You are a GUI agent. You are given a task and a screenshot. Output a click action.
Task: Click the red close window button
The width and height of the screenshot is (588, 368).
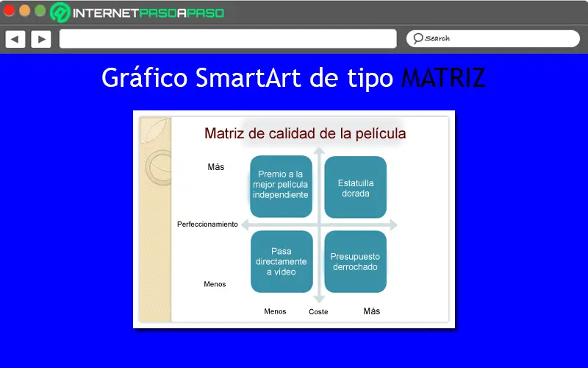tap(9, 10)
